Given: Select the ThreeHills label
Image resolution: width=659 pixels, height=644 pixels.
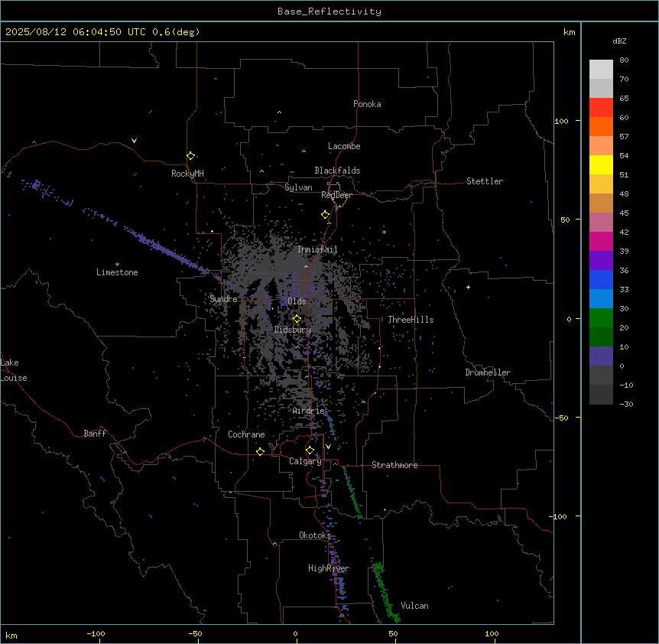Looking at the screenshot, I should point(411,320).
